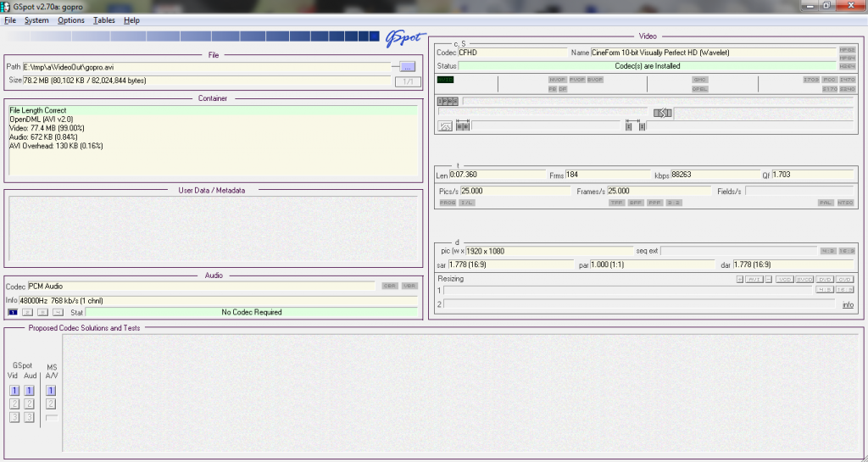Run GSpot audio test 1

point(29,391)
